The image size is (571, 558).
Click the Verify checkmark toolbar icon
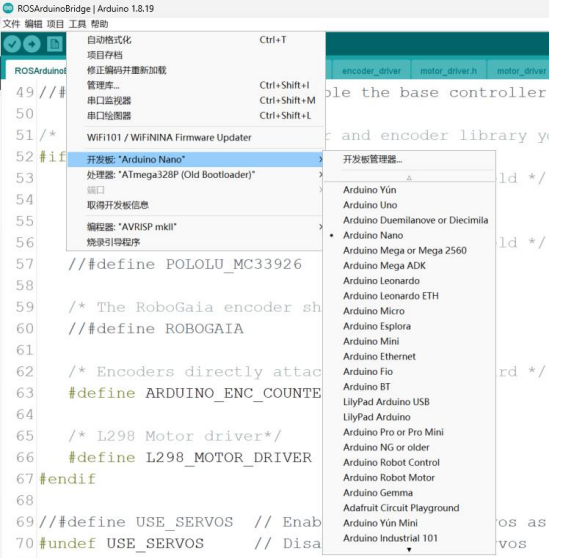pyautogui.click(x=12, y=44)
